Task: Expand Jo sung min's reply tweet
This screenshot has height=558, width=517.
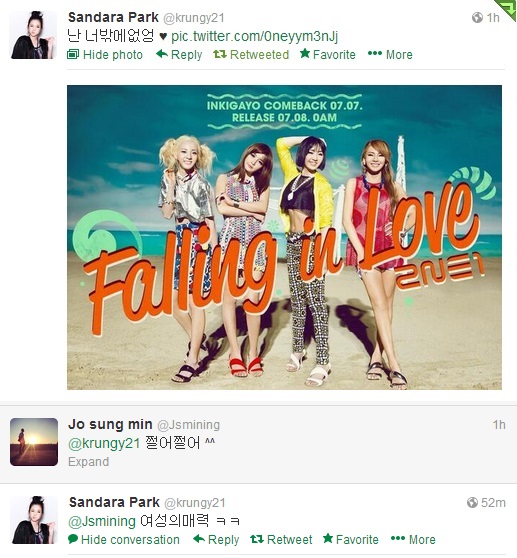Action: [89, 462]
